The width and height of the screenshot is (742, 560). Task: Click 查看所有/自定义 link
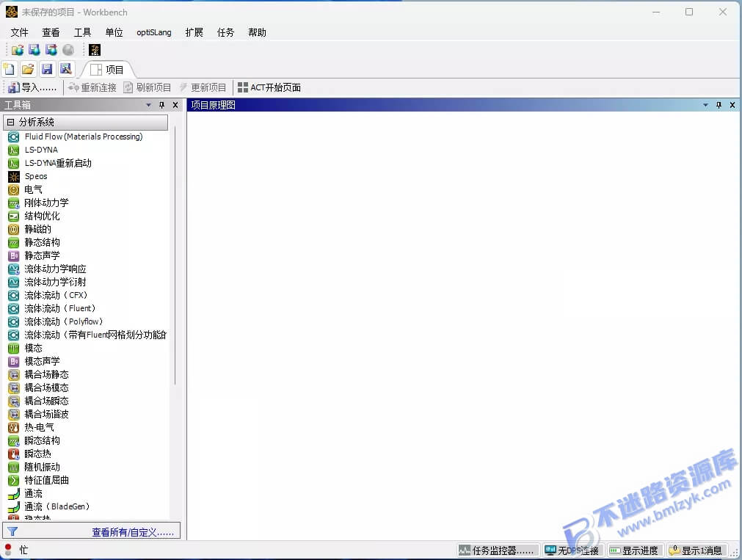(x=133, y=533)
